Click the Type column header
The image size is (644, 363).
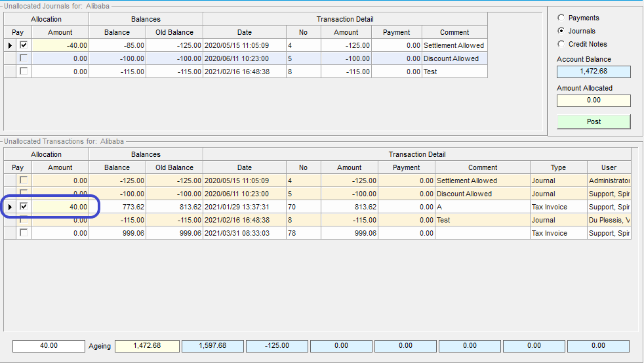tap(559, 167)
